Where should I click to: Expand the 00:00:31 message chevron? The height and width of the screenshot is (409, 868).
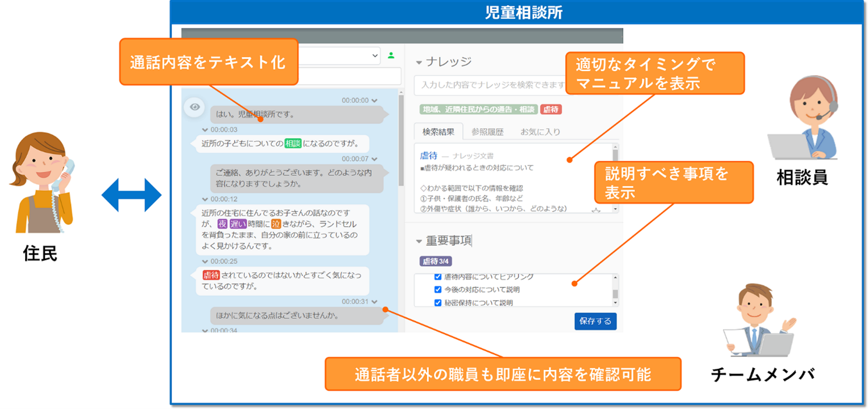[374, 302]
